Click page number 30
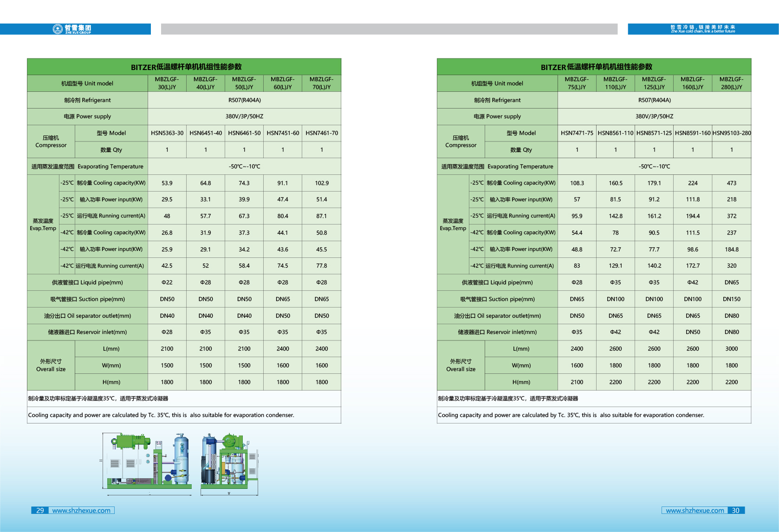Viewport: 779px width, 532px height. (736, 510)
